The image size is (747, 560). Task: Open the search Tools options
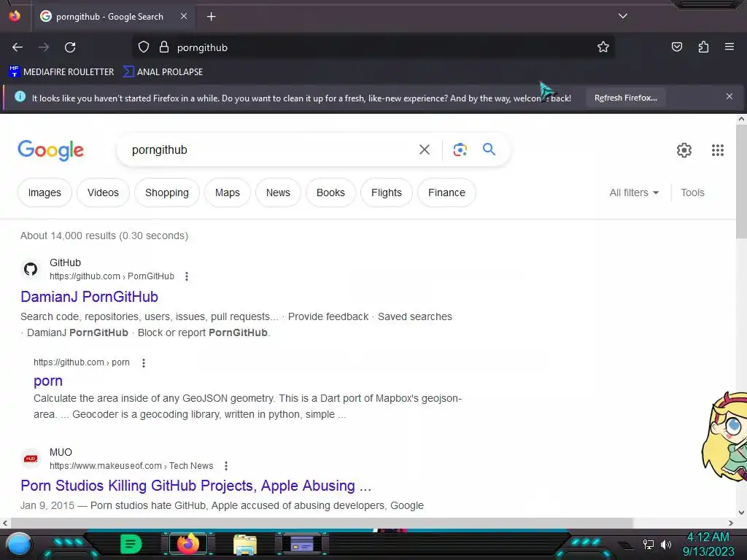click(692, 192)
